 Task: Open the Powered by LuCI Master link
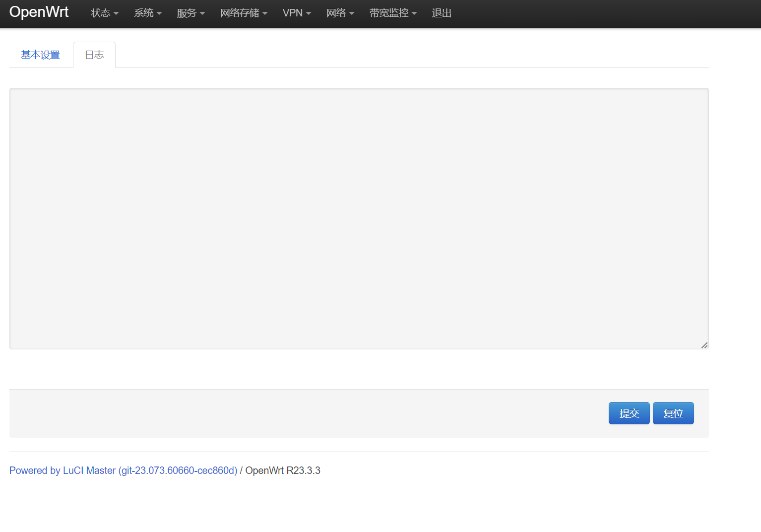124,470
